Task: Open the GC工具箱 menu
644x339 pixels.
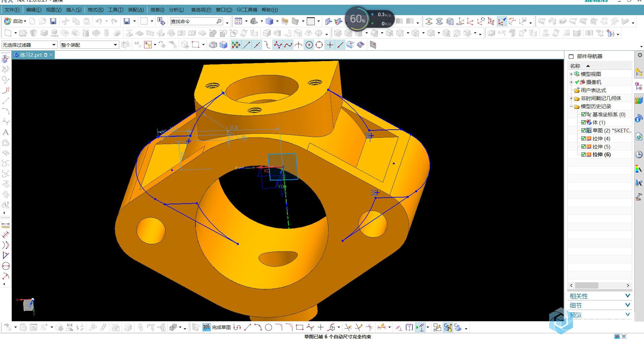Action: 247,10
